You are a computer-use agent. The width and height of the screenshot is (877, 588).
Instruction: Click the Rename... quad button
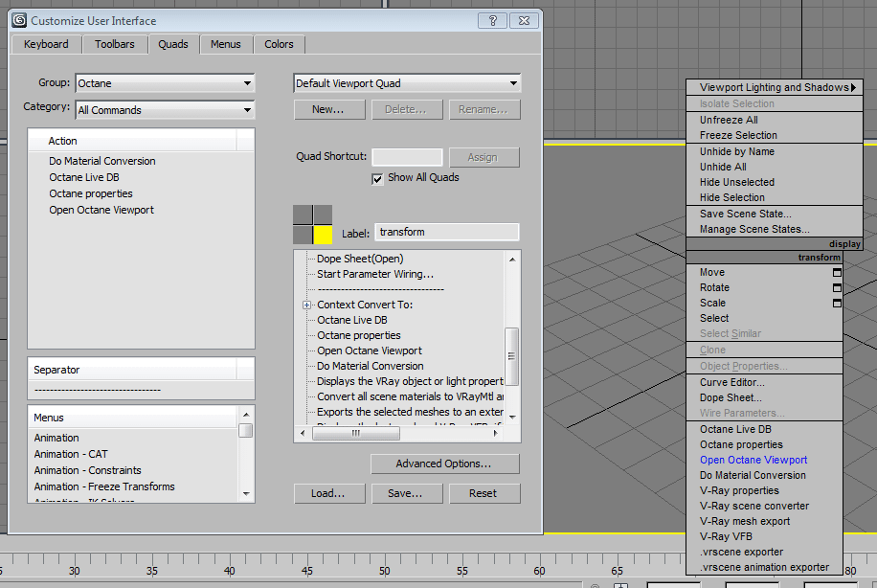[484, 110]
